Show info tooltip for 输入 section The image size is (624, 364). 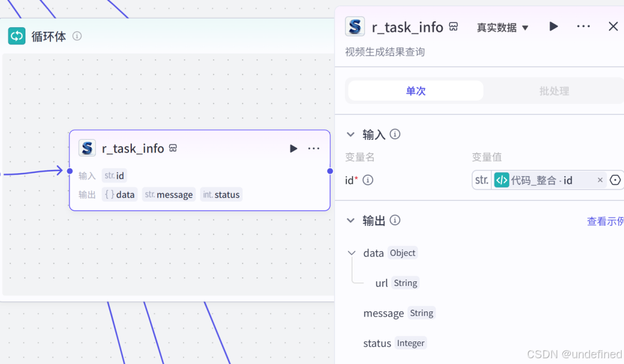coord(395,134)
